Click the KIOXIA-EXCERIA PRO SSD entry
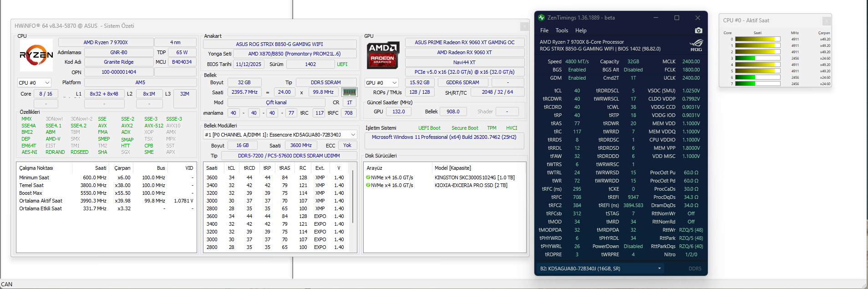This screenshot has height=289, width=868. 471,185
